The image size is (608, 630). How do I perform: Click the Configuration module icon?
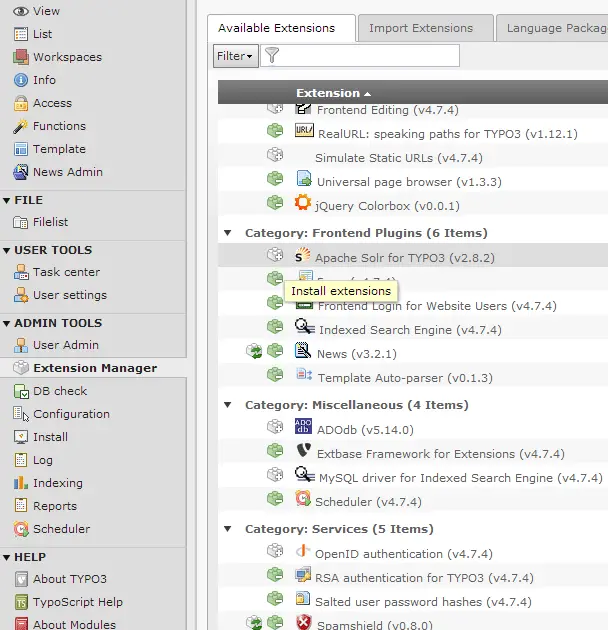pos(21,414)
